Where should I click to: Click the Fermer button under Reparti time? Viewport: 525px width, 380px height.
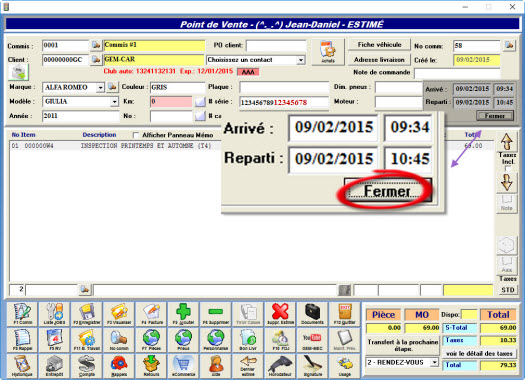pyautogui.click(x=495, y=116)
